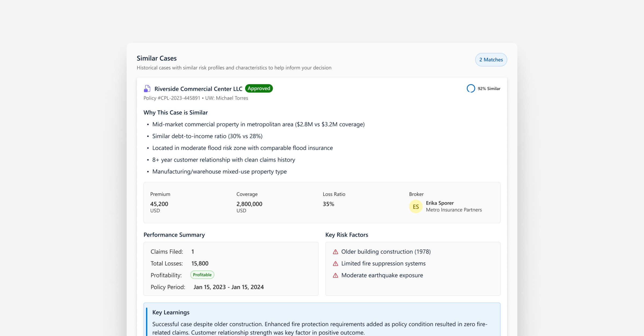
Task: Click the Policy Period date range
Action: (228, 287)
